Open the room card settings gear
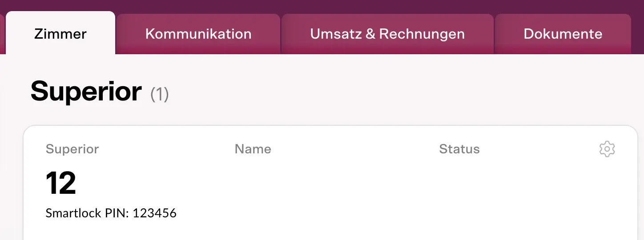Screen dimensions: 644x240 click(x=607, y=149)
